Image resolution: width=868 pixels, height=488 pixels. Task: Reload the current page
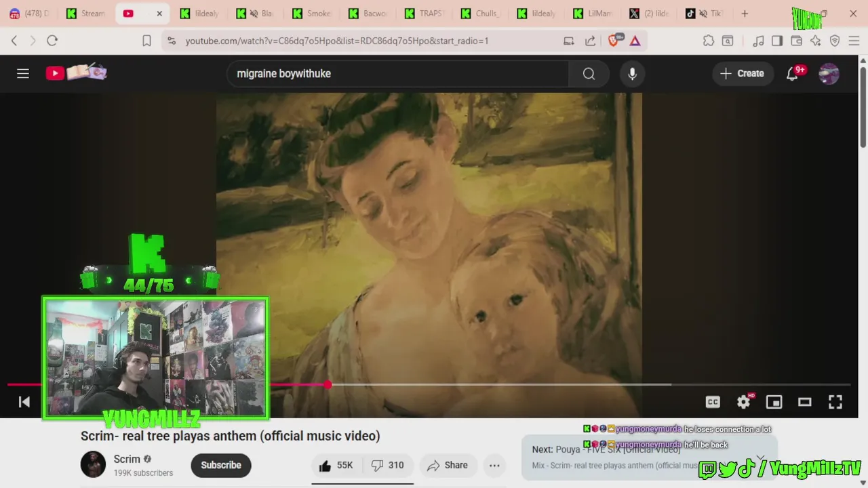tap(52, 41)
